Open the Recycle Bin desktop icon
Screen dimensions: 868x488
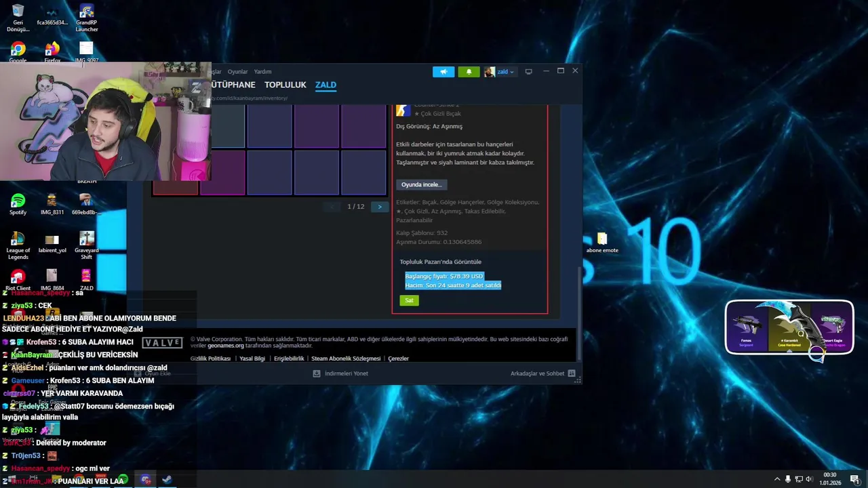point(18,18)
